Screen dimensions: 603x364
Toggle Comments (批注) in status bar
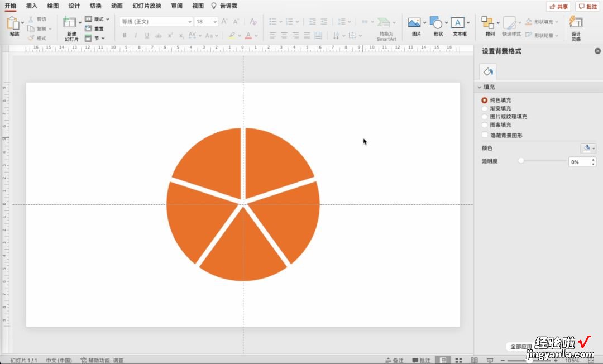pyautogui.click(x=422, y=360)
